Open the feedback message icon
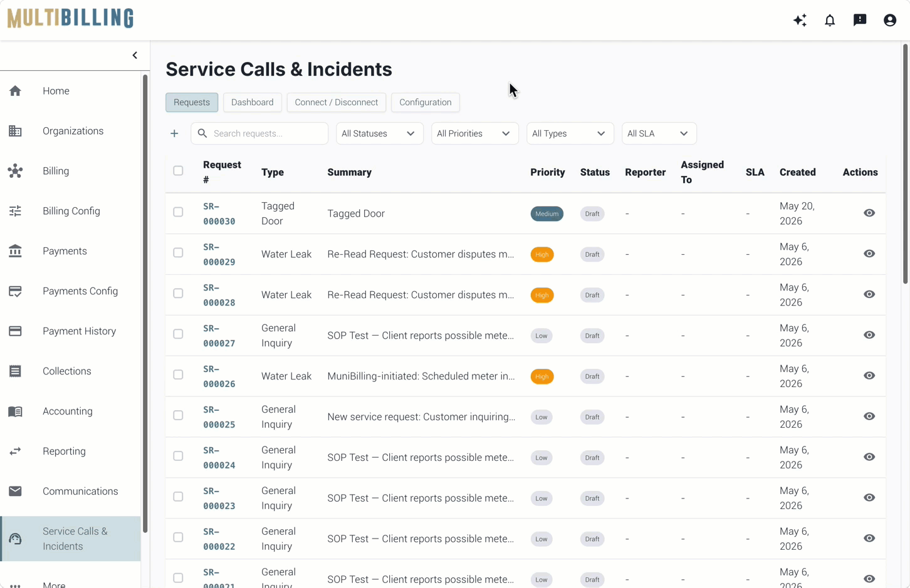The image size is (910, 588). pos(860,20)
